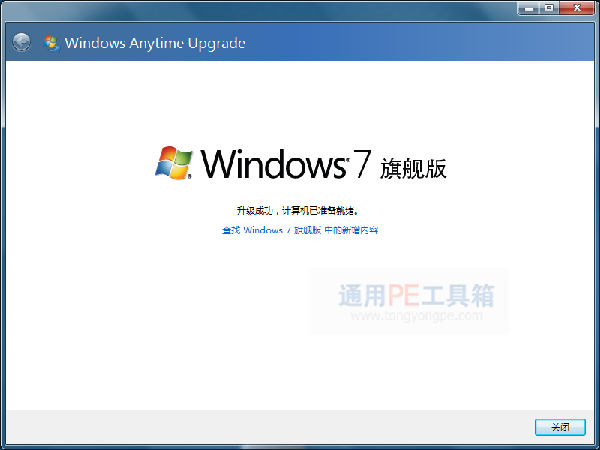Select the 升级成功 status message text
The width and height of the screenshot is (600, 450).
[x=297, y=210]
